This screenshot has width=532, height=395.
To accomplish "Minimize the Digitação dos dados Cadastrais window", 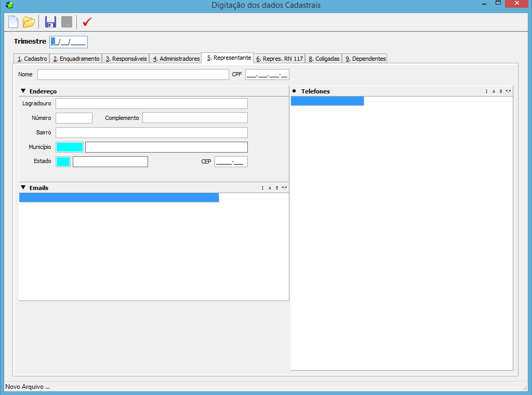I will pos(484,4).
